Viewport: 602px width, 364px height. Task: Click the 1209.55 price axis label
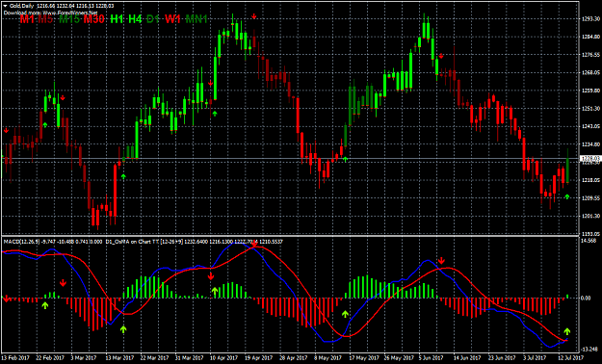point(591,198)
